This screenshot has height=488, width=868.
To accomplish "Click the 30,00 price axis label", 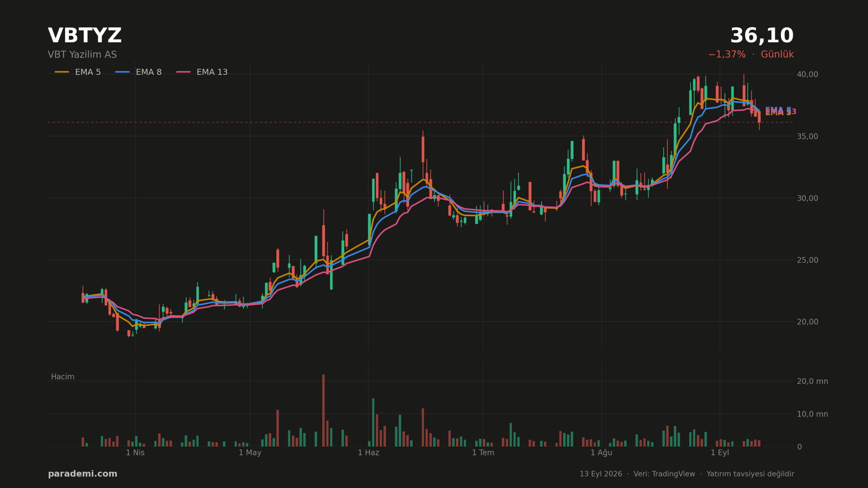I will point(807,198).
